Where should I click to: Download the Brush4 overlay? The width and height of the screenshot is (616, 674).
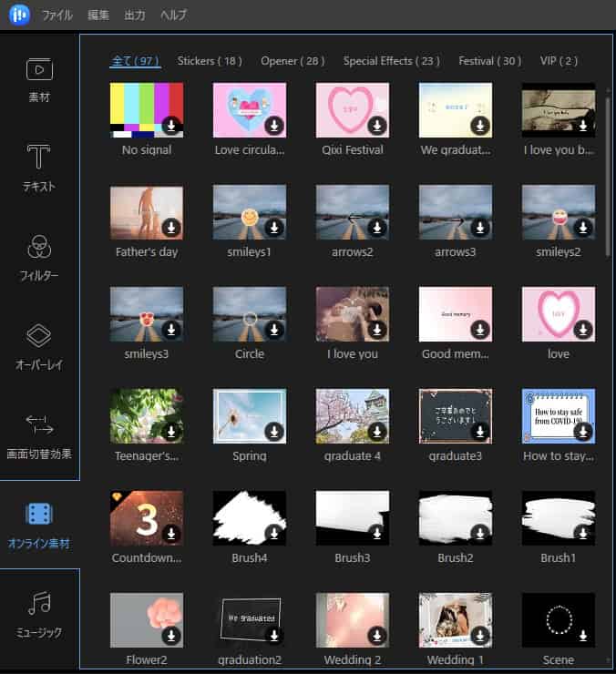274,534
